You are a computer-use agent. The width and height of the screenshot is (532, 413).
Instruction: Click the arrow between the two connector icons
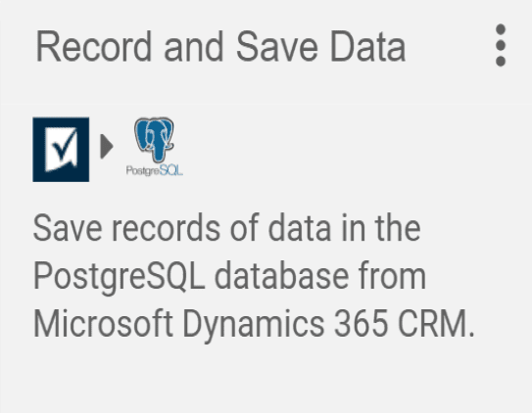[107, 147]
